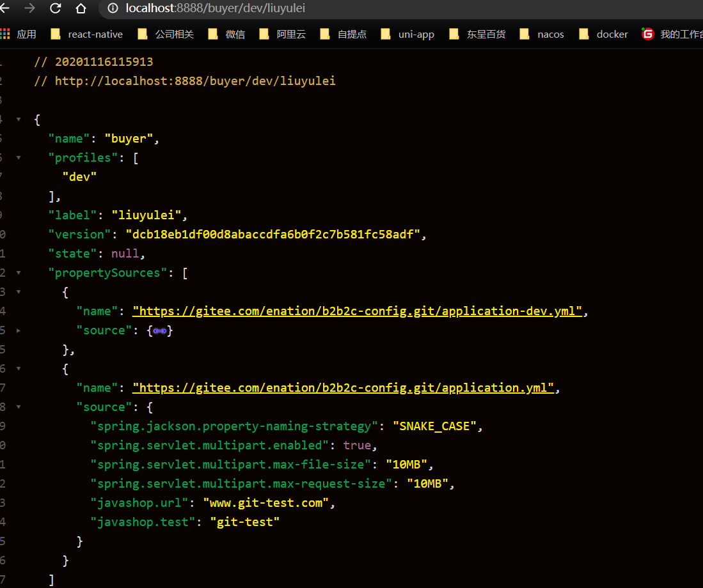Click the browser back arrow

click(x=4, y=8)
